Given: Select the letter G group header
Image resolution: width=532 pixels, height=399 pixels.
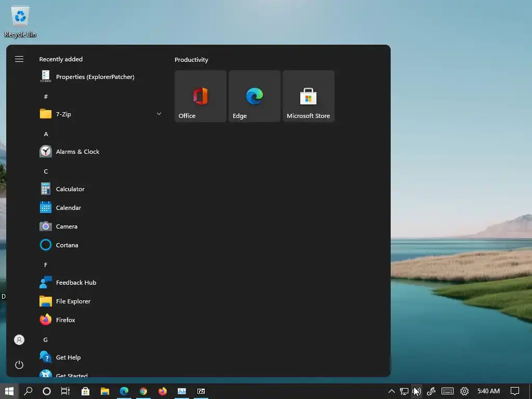Looking at the screenshot, I should tap(46, 340).
